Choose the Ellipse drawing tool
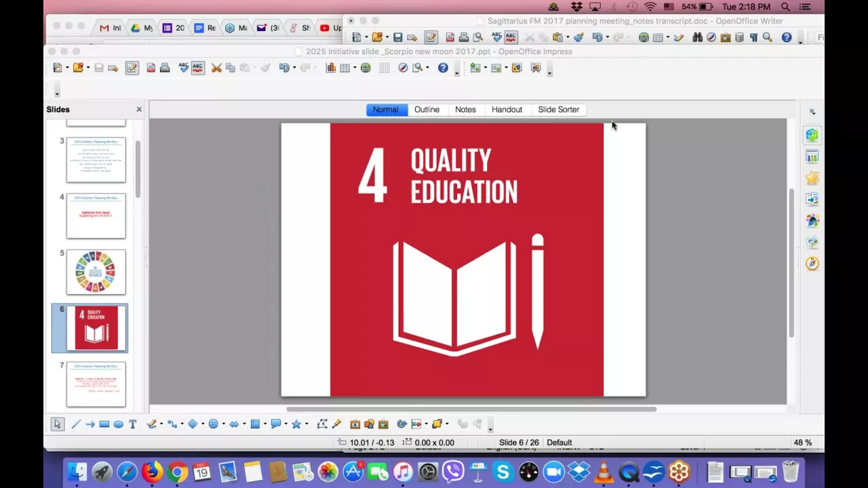Viewport: 868px width, 488px height. 118,424
